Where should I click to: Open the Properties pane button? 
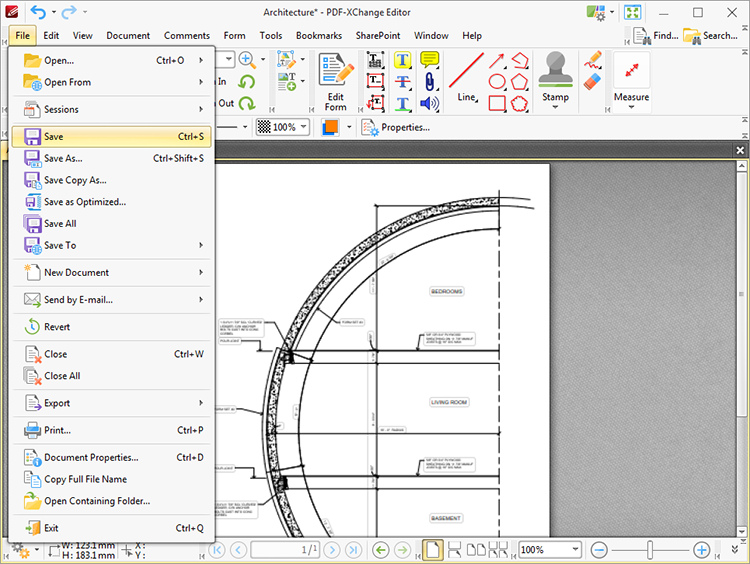[x=395, y=127]
